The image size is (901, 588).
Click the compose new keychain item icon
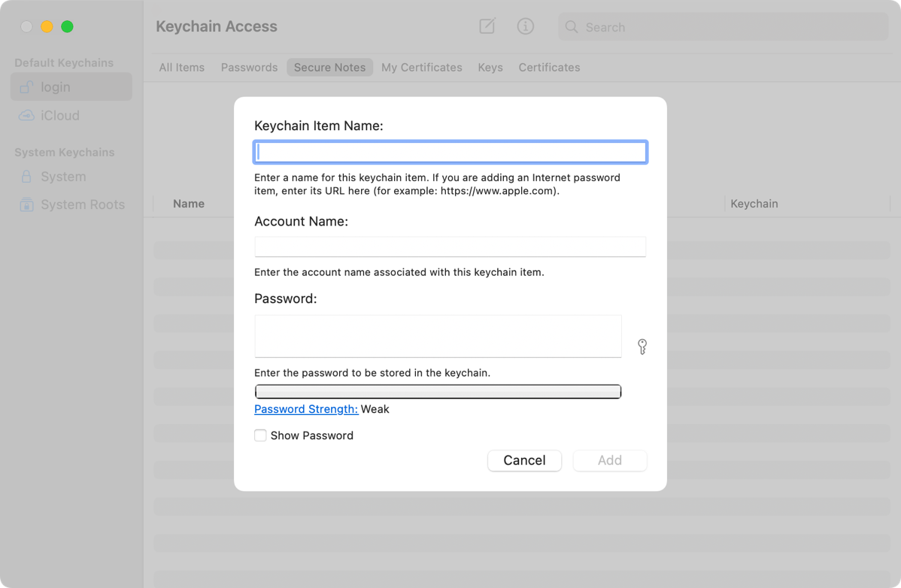coord(487,26)
